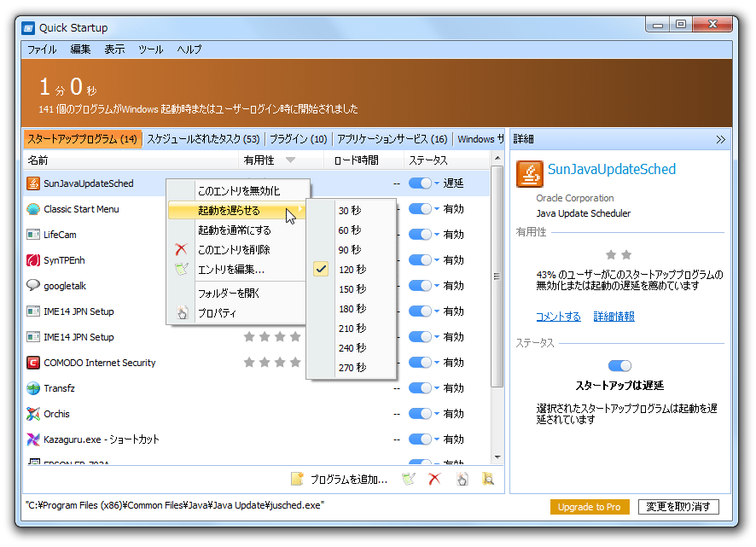Open status dropdown arrow for Classic Start Menu

click(437, 209)
